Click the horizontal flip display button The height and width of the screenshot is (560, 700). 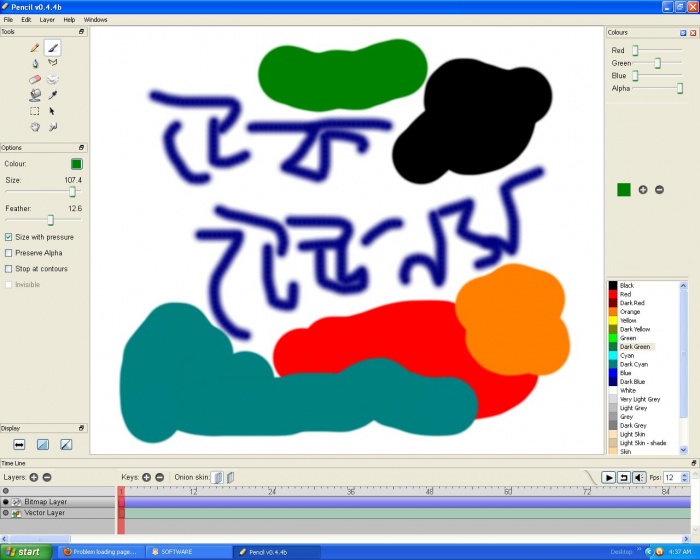(19, 444)
